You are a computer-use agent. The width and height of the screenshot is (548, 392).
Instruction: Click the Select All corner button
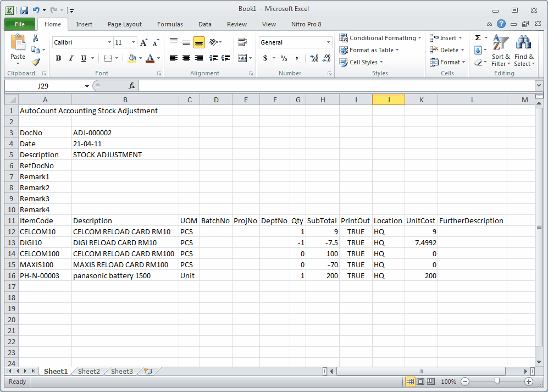tap(12, 100)
